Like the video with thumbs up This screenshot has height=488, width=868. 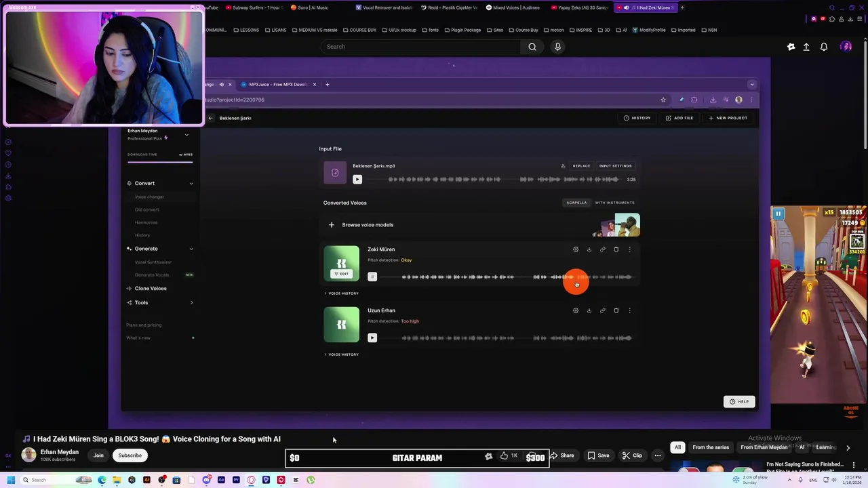pyautogui.click(x=504, y=455)
